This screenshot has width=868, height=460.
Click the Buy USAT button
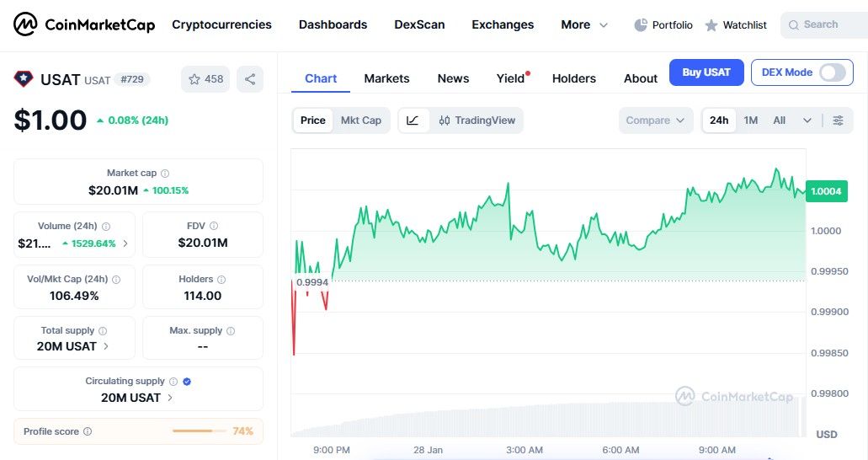coord(706,72)
